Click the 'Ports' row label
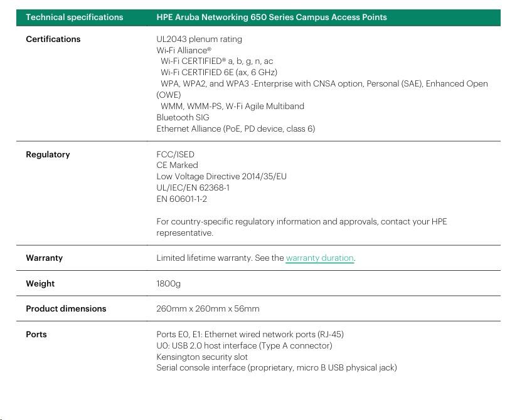The width and height of the screenshot is (527, 420). point(36,334)
